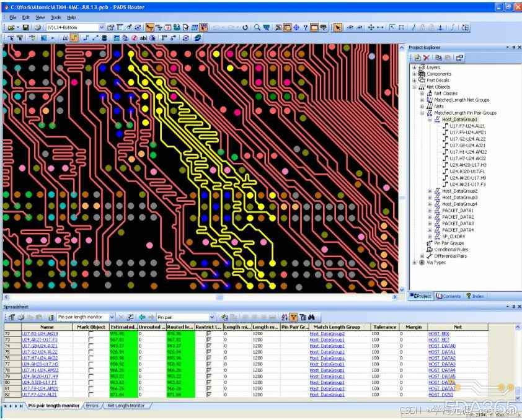Click the 'abl' text icon in second toolbar
The height and width of the screenshot is (420, 522).
tap(143, 38)
